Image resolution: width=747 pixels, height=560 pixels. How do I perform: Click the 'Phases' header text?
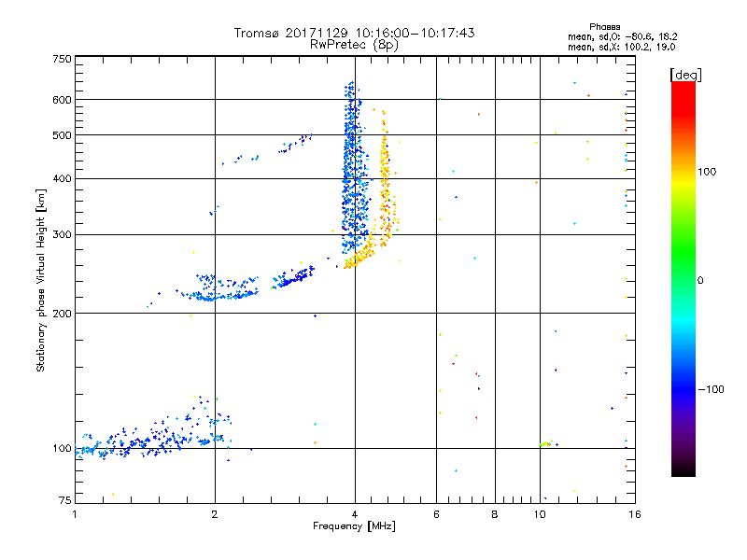click(x=604, y=27)
